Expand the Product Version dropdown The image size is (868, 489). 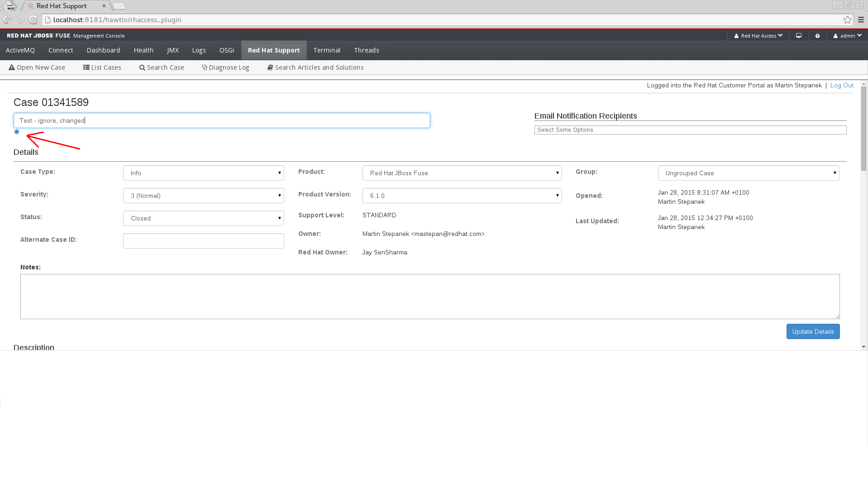pos(462,196)
